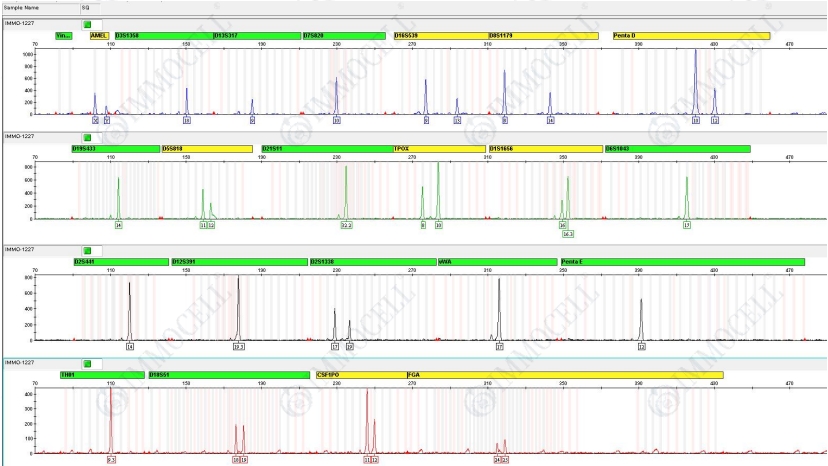This screenshot has height=466, width=828.
Task: Click the 14 allele label under D2S441
Action: pyautogui.click(x=130, y=347)
